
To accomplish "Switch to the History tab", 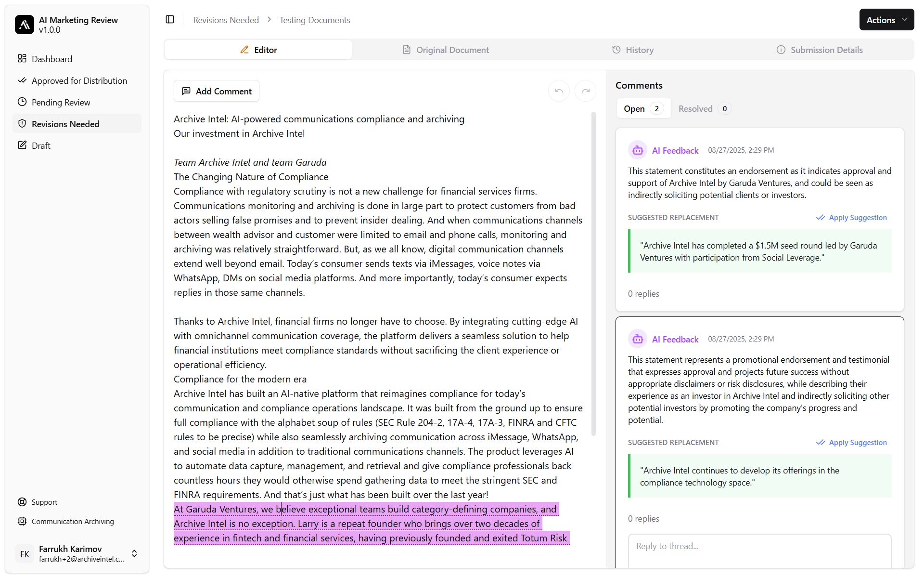I will coord(632,50).
